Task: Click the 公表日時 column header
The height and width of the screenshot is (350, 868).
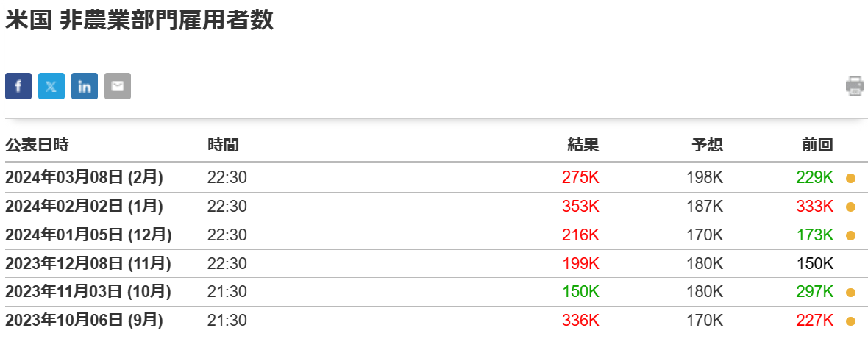Action: [37, 146]
